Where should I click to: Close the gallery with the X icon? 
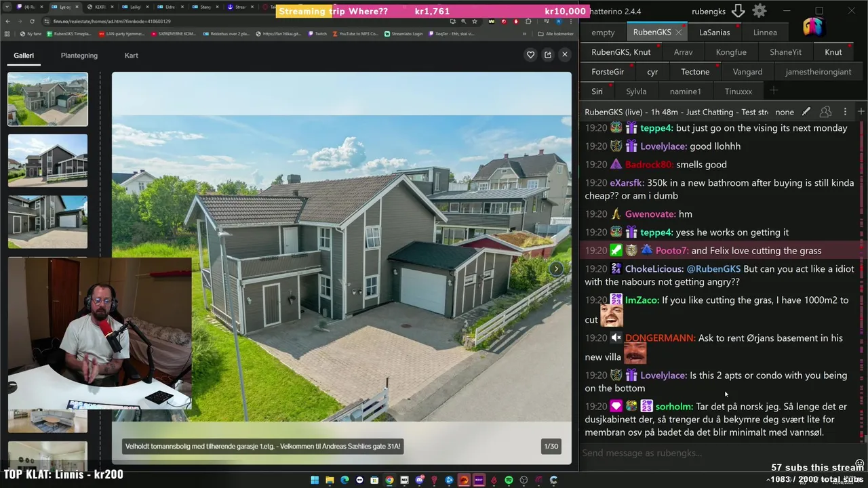[x=564, y=55]
